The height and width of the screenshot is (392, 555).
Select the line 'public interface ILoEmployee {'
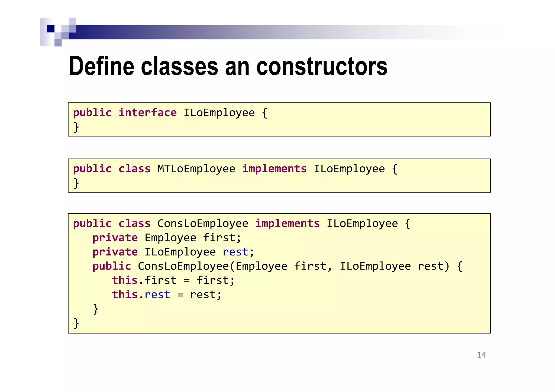point(170,113)
